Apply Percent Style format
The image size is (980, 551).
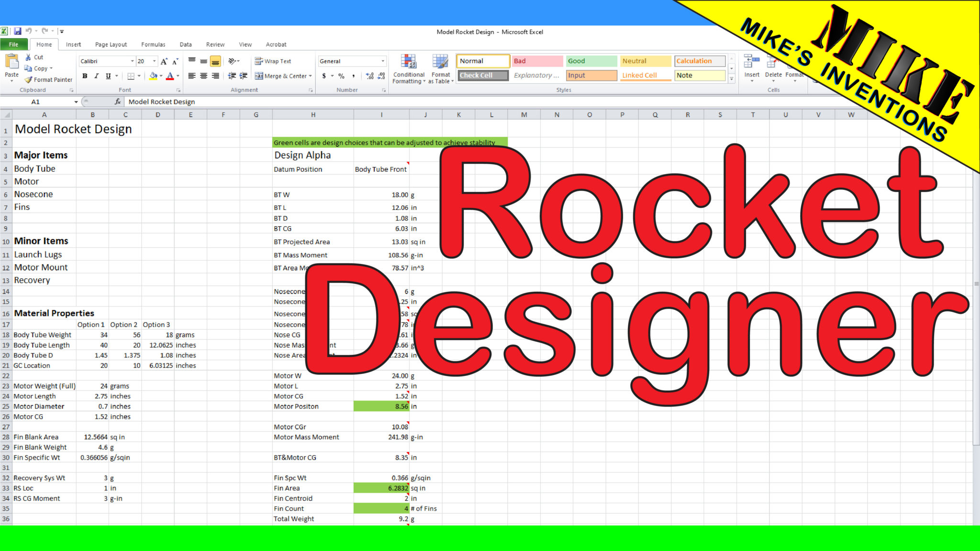pos(341,76)
